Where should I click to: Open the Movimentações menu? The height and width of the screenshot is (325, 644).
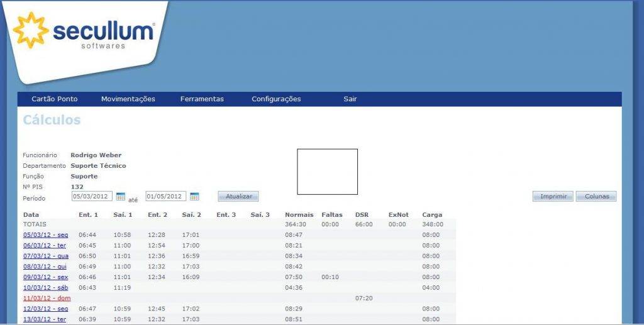[x=128, y=99]
